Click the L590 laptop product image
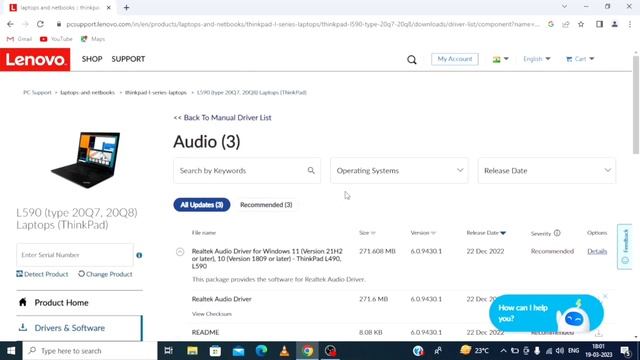Viewport: 640px width, 360px height. click(86, 160)
